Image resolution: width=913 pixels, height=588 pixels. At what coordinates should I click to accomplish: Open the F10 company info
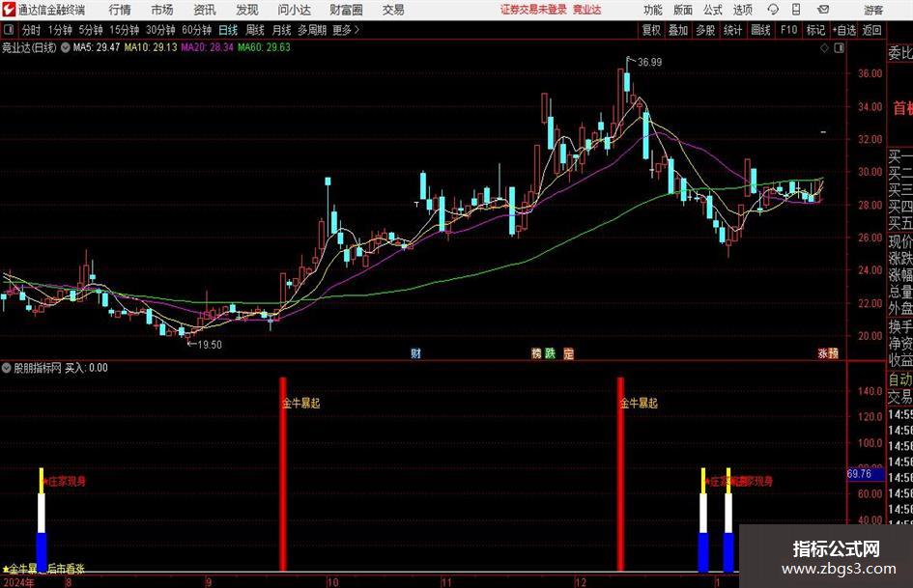[788, 30]
